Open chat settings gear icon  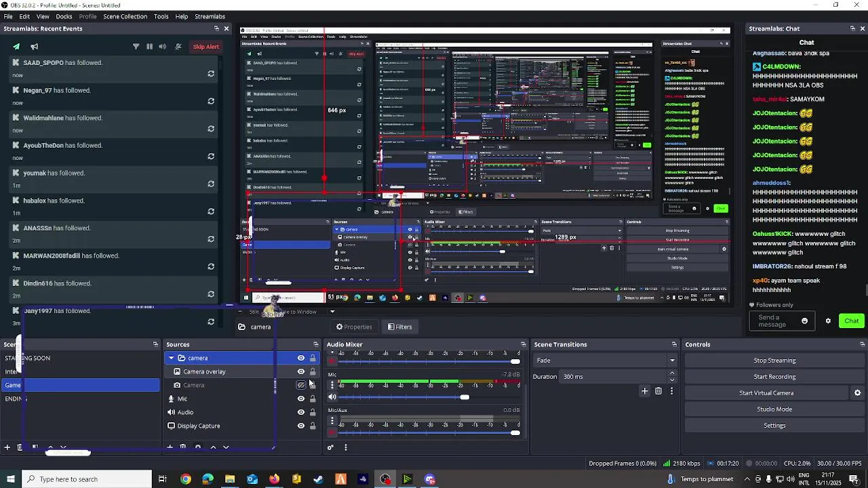(828, 321)
